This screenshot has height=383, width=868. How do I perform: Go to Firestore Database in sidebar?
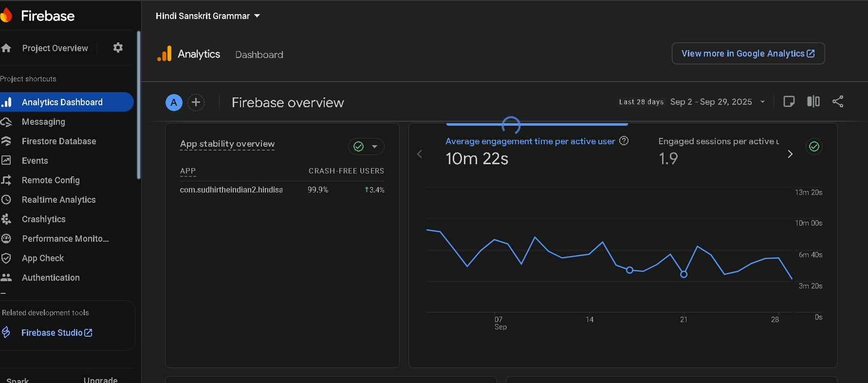point(59,141)
